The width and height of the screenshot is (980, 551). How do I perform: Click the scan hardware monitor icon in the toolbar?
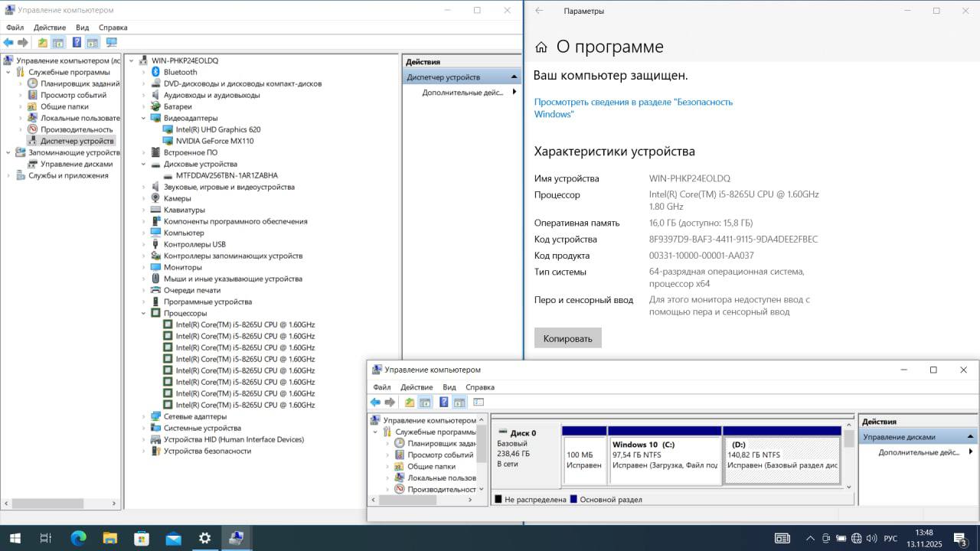(111, 42)
